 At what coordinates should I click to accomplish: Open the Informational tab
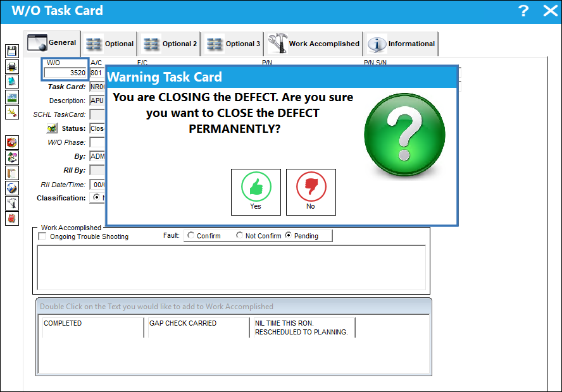point(401,44)
